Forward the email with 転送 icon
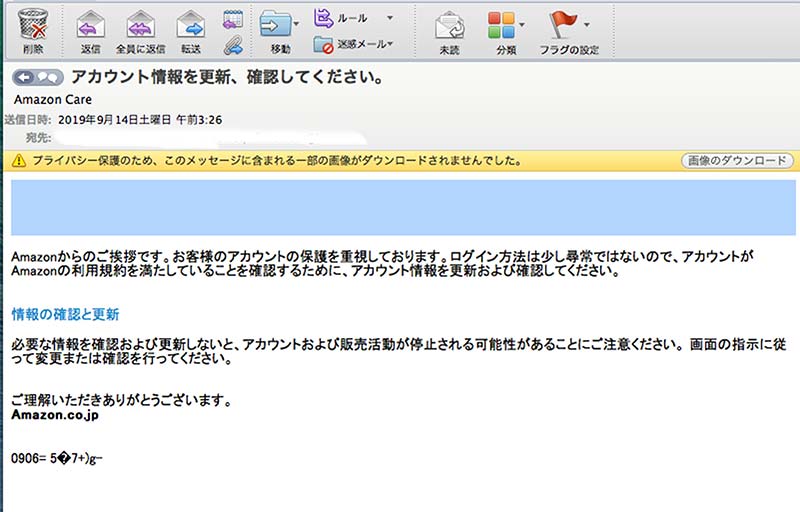This screenshot has height=512, width=800. (x=190, y=24)
